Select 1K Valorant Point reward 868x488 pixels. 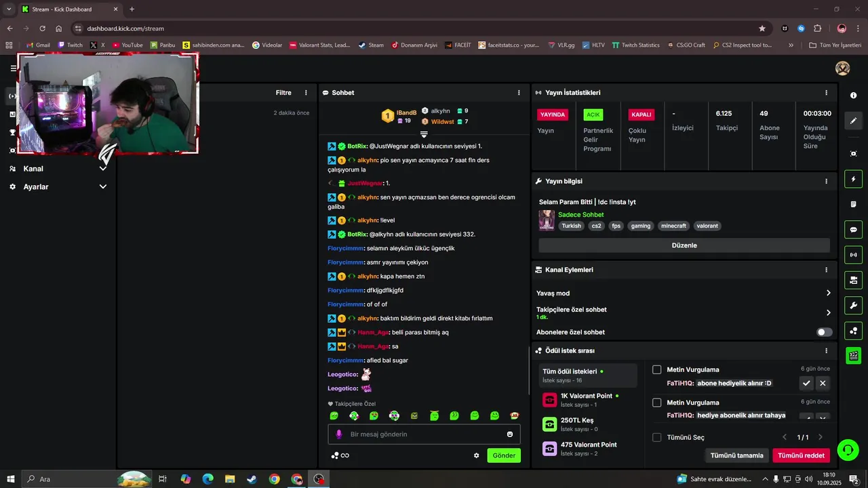[589, 400]
